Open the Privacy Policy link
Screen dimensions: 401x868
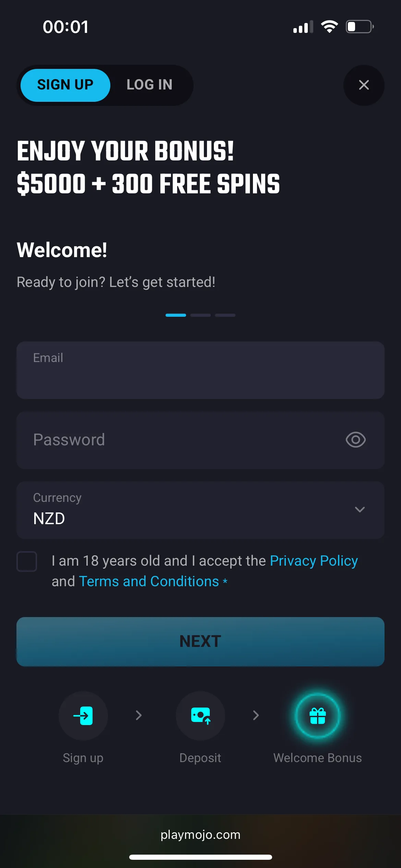click(x=314, y=561)
